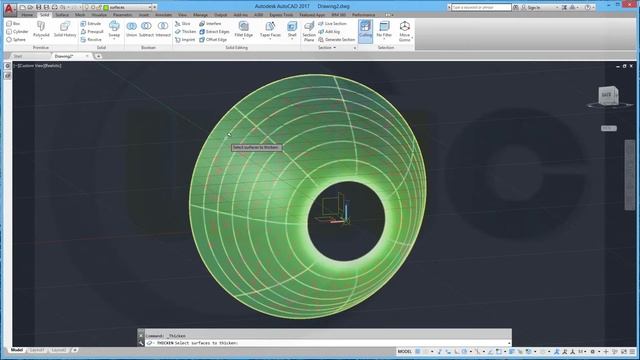Choose the Thicken tool in Solid Editing
640x360 pixels.
(x=186, y=31)
